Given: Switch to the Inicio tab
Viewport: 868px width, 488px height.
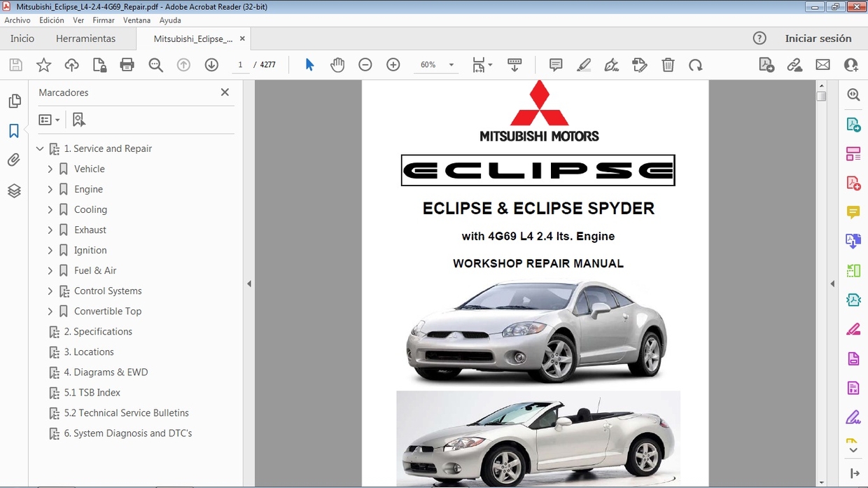Looking at the screenshot, I should (22, 39).
